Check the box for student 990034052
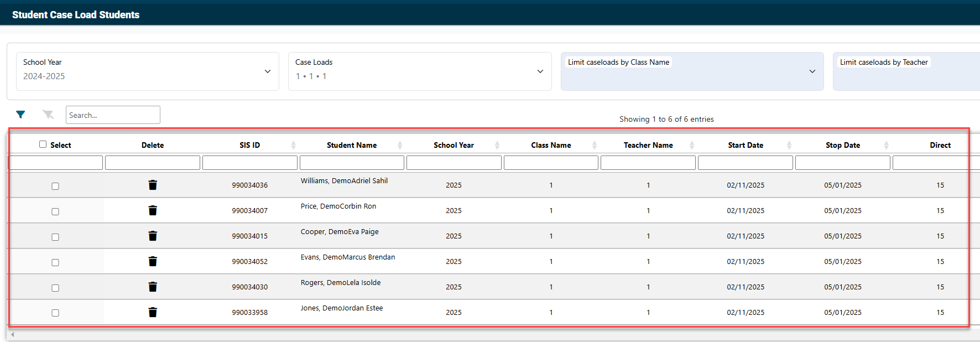This screenshot has width=980, height=342. pyautogui.click(x=55, y=262)
